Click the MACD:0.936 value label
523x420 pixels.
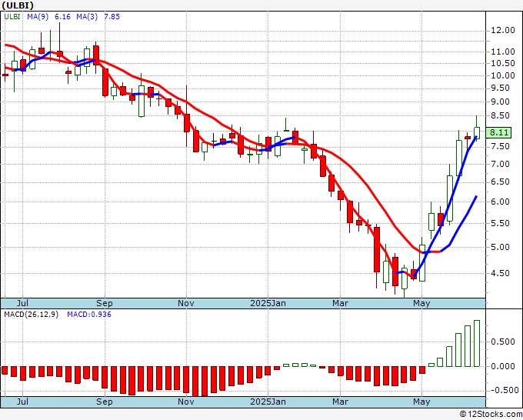[89, 315]
